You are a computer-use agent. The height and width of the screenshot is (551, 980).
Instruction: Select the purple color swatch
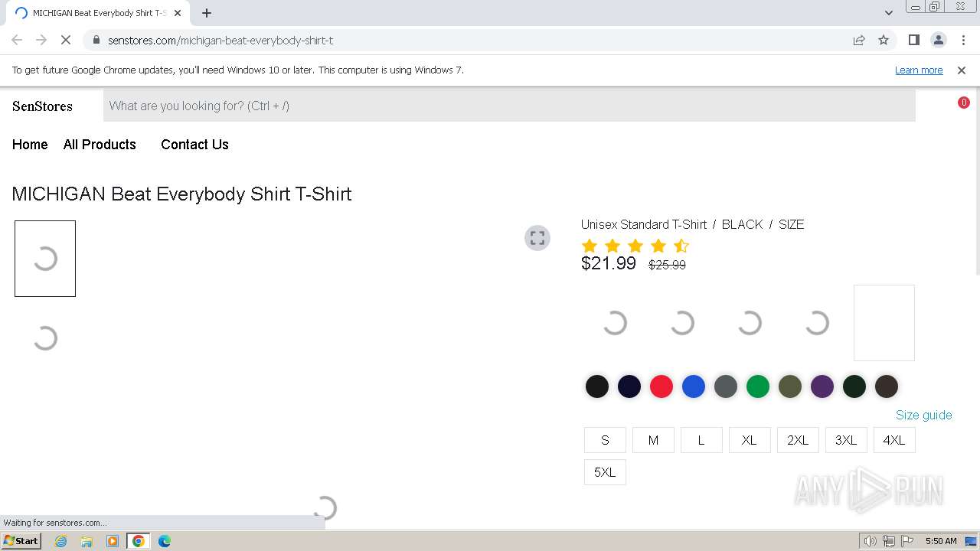[x=822, y=386]
